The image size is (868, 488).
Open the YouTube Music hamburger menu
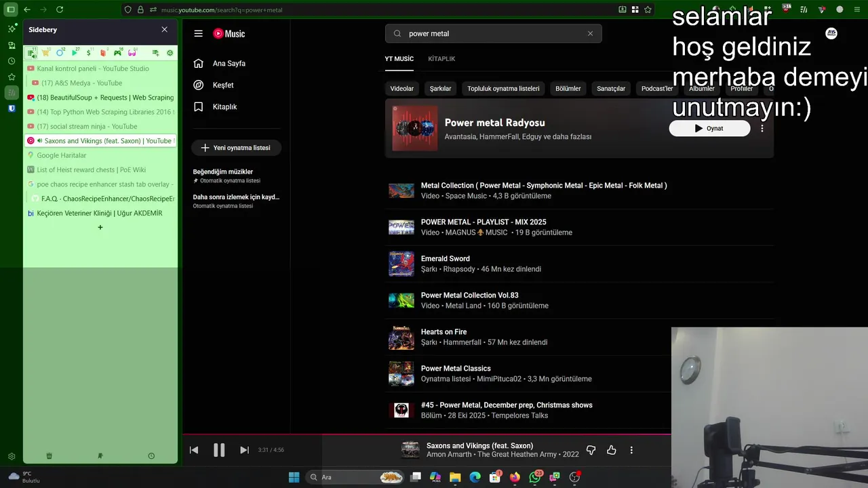[x=198, y=33]
